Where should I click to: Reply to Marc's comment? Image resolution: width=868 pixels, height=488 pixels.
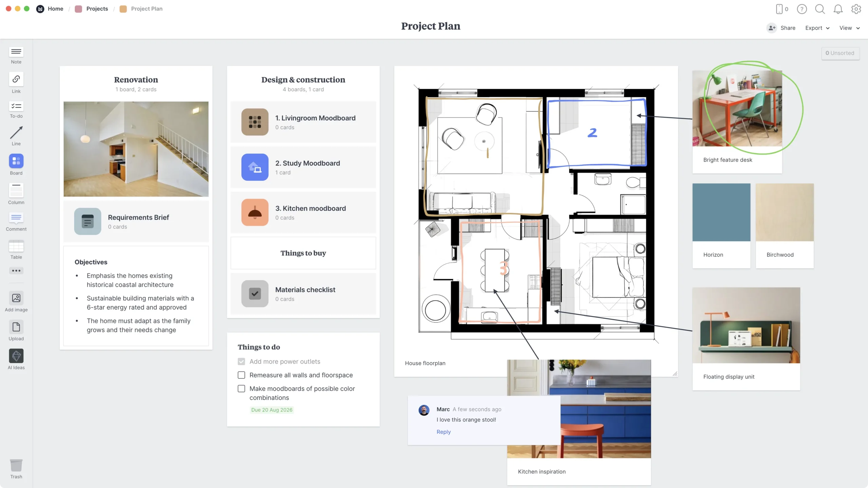click(443, 432)
